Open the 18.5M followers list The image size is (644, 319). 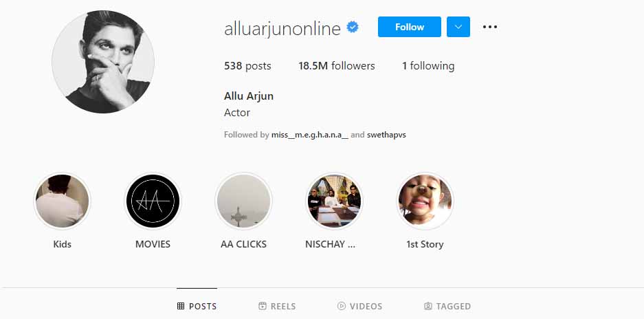(337, 66)
